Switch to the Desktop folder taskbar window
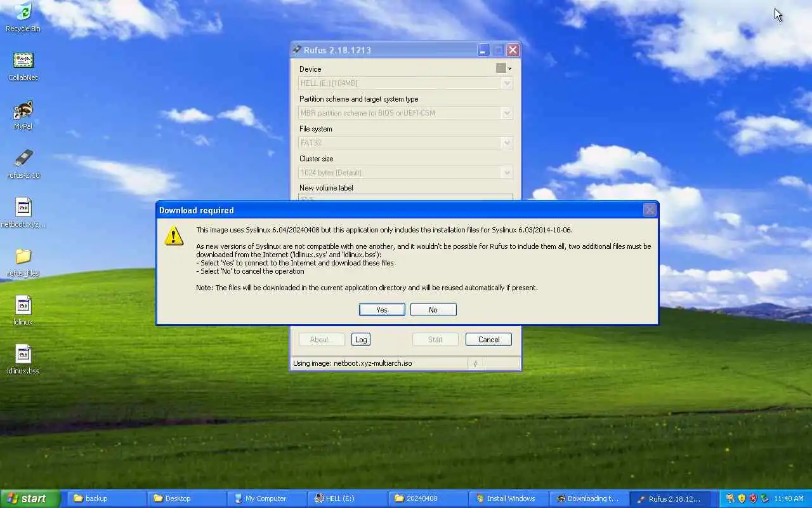 (x=187, y=498)
